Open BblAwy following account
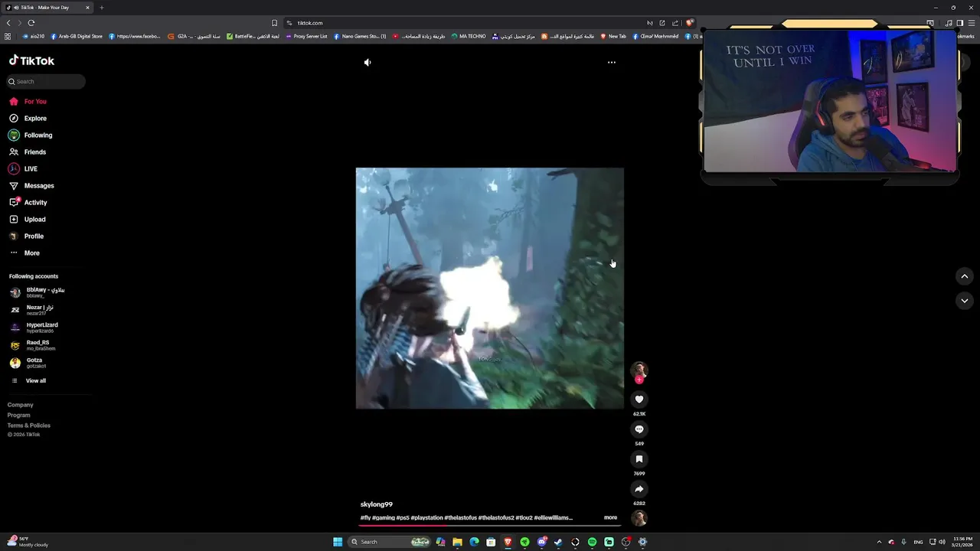This screenshot has height=551, width=980. [37, 292]
